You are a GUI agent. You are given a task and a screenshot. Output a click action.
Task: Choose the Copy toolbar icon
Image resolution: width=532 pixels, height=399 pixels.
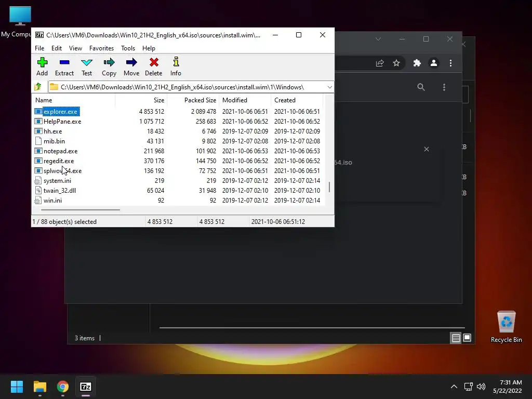[109, 66]
